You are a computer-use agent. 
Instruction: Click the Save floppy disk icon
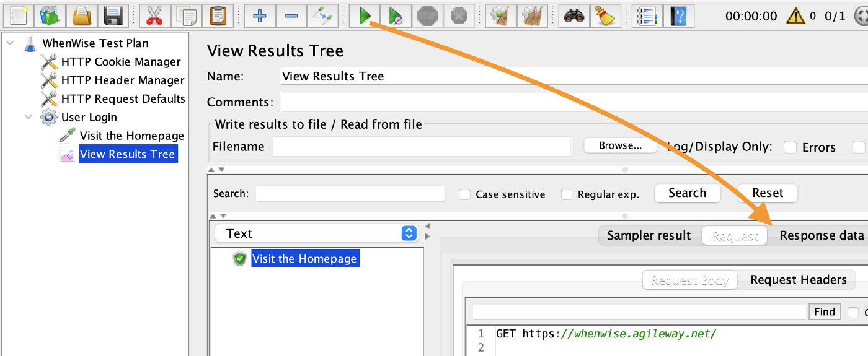click(113, 15)
